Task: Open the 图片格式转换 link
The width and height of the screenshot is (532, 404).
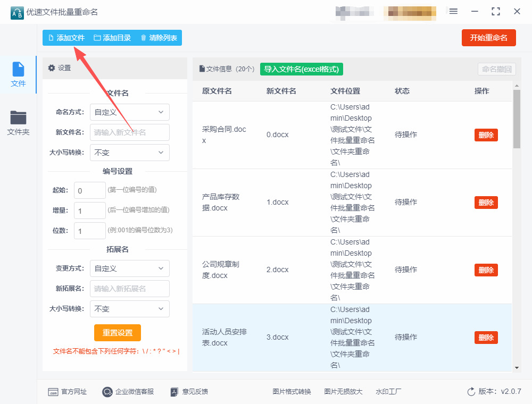Action: click(x=292, y=392)
